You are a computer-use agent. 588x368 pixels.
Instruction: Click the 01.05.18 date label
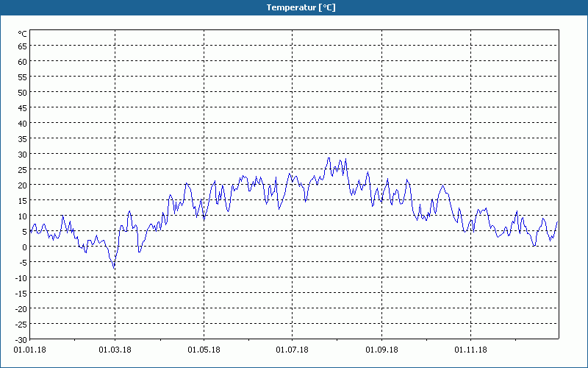204,350
